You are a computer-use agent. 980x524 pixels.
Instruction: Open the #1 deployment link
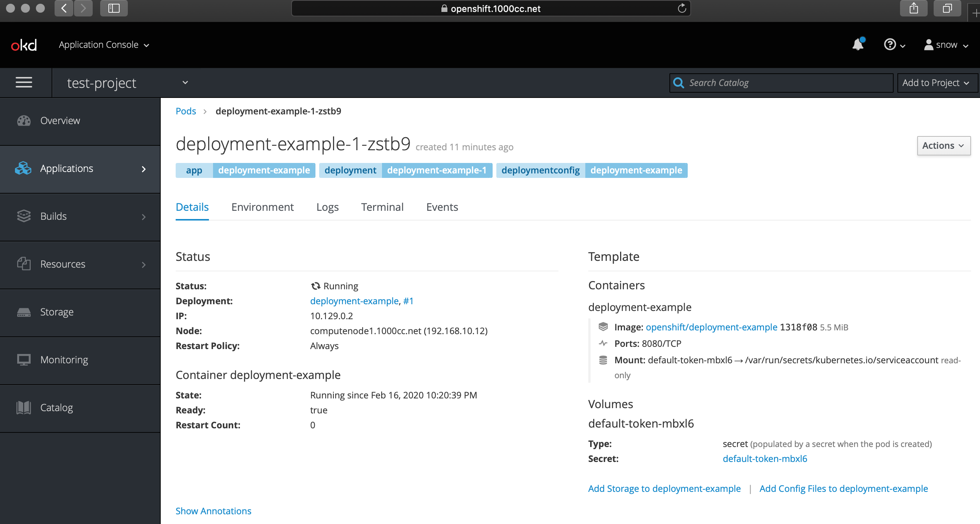pyautogui.click(x=408, y=300)
